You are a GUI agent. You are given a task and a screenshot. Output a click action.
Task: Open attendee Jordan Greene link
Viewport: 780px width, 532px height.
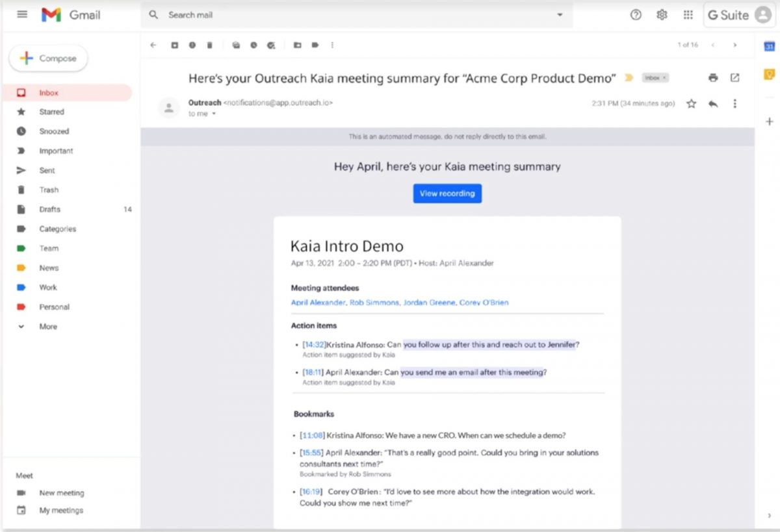429,303
